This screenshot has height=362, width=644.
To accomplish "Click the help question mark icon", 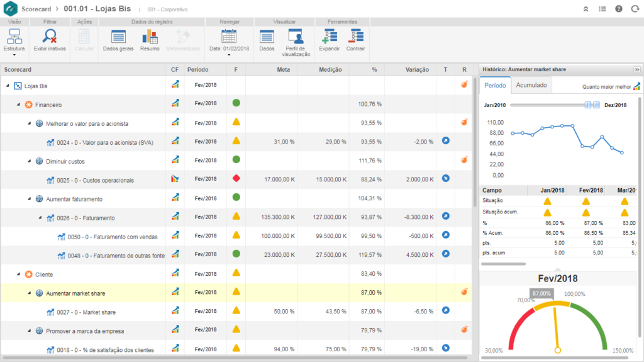I will (618, 9).
